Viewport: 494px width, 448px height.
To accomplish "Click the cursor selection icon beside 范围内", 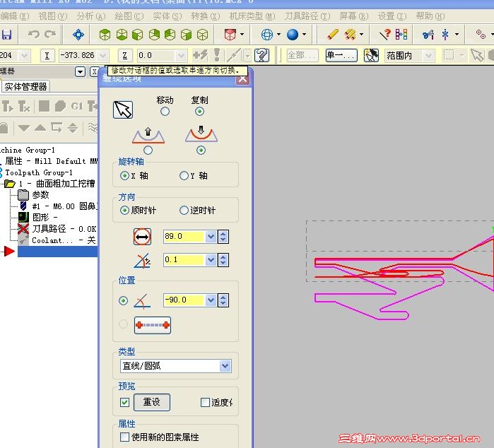I will coord(371,55).
